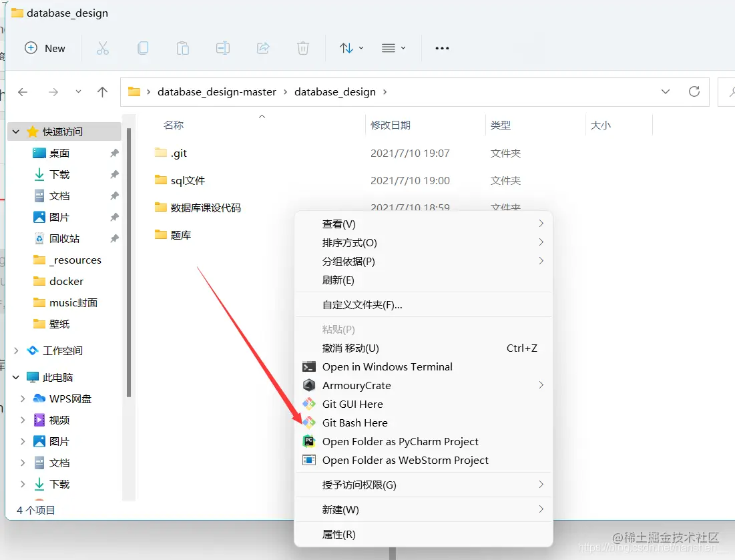This screenshot has height=560, width=735.
Task: Collapse the 此电脑 tree node
Action: pos(16,377)
